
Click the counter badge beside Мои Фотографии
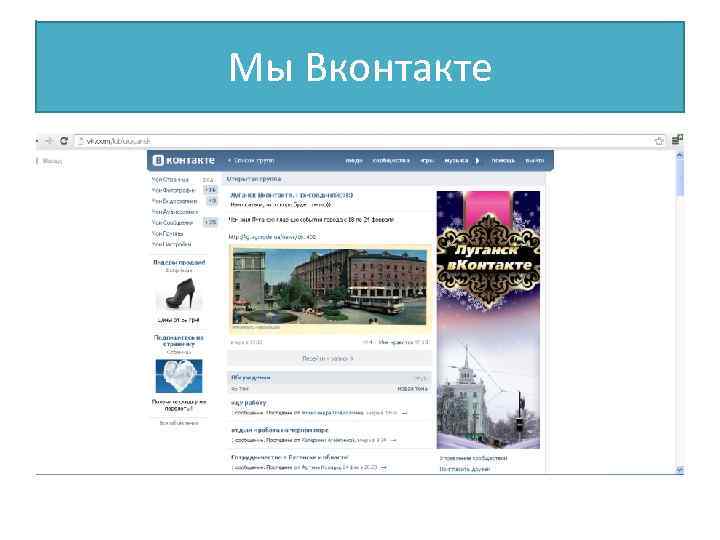(x=211, y=190)
